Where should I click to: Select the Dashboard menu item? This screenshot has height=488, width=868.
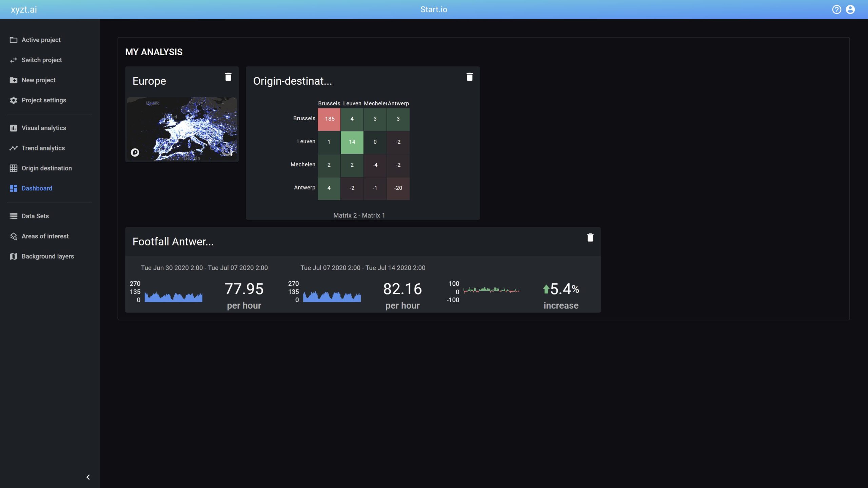(37, 188)
